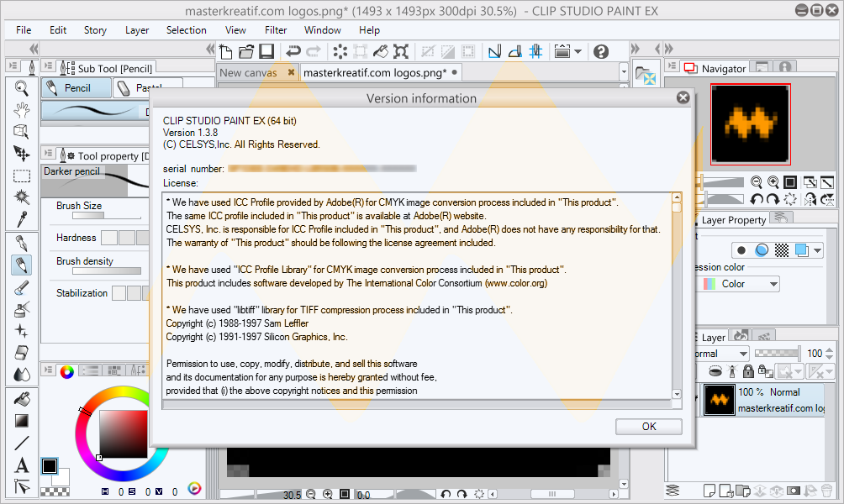Open the layer blending mode dropdown
Image resolution: width=844 pixels, height=504 pixels.
(x=720, y=354)
